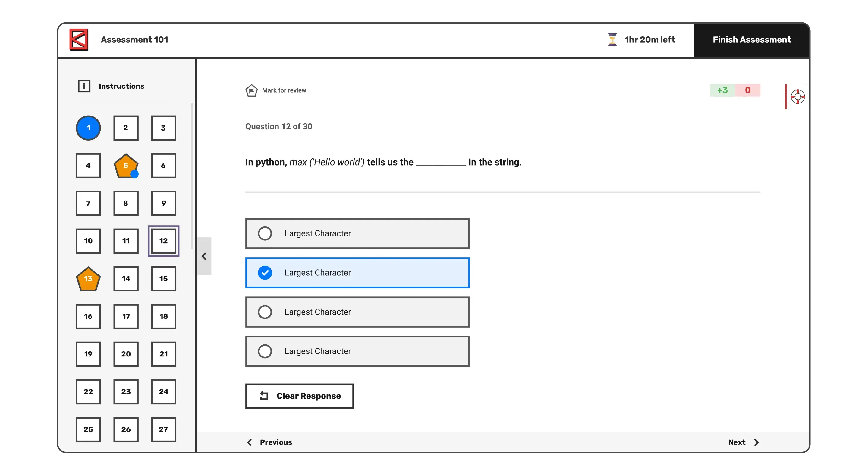Click the +3 green score badge
Image resolution: width=868 pixels, height=475 pixels.
[x=722, y=90]
